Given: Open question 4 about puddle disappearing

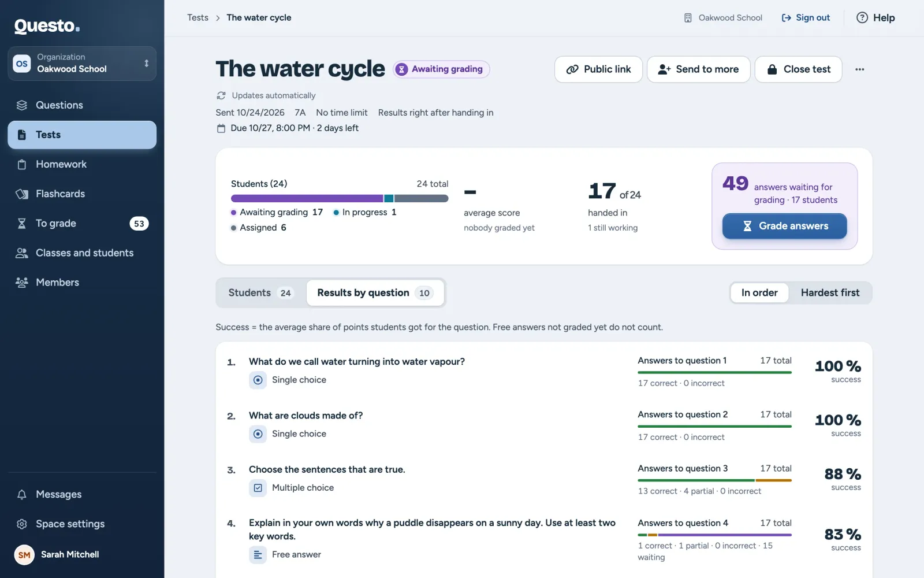Looking at the screenshot, I should [x=432, y=529].
